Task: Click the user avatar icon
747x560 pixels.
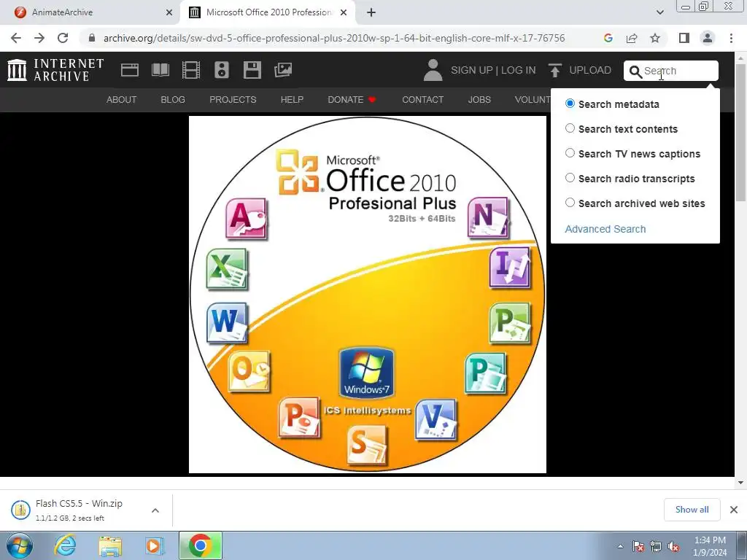Action: pos(433,70)
